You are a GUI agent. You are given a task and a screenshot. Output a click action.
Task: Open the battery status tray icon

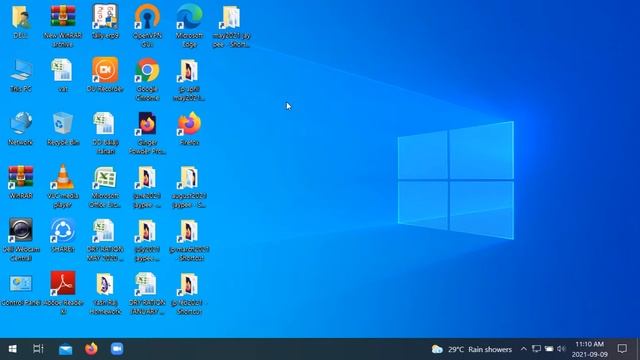pyautogui.click(x=549, y=349)
